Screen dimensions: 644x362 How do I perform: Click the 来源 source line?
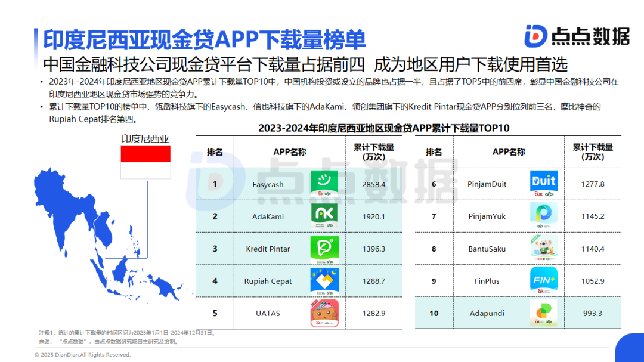109,342
